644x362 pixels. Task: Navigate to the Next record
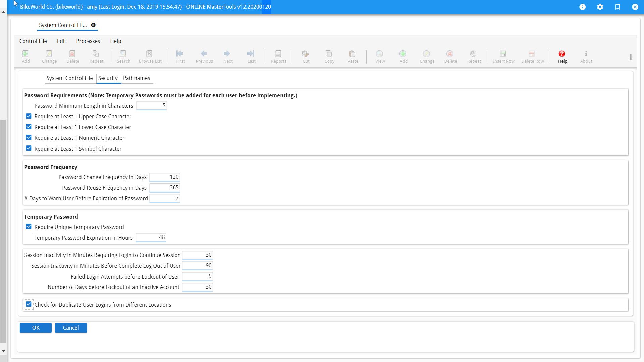tap(228, 56)
